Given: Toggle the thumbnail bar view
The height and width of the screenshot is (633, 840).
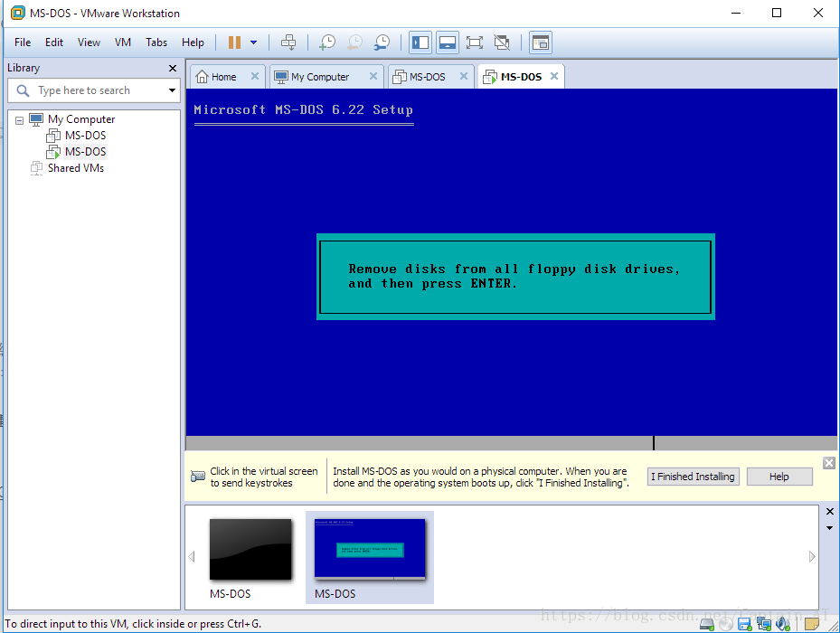Looking at the screenshot, I should coord(448,43).
